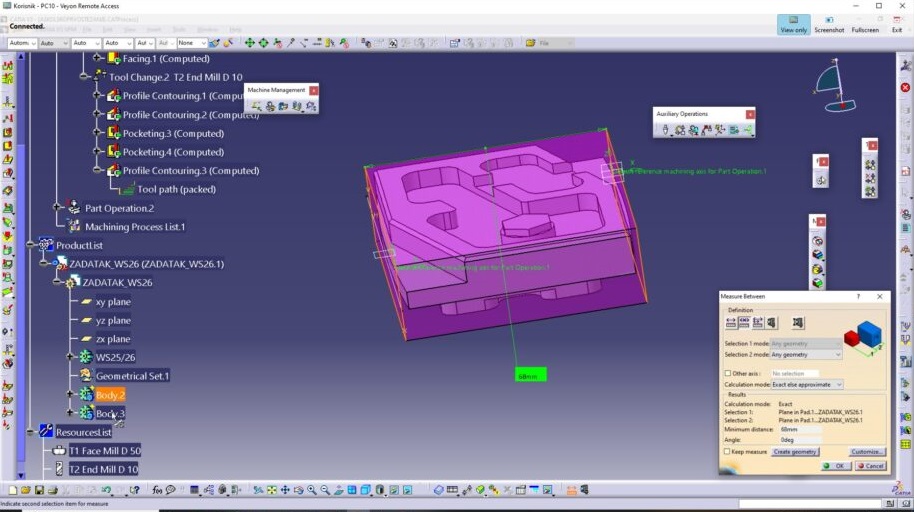Click the Zoom In magnifier icon
Viewport: 914px width, 512px height.
[x=312, y=490]
